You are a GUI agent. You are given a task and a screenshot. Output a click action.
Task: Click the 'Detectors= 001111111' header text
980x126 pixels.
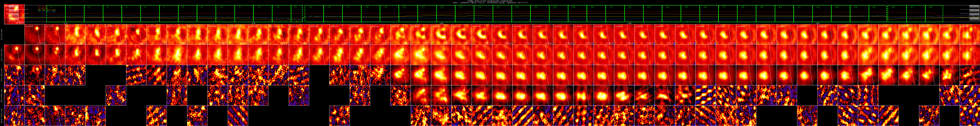(x=517, y=3)
